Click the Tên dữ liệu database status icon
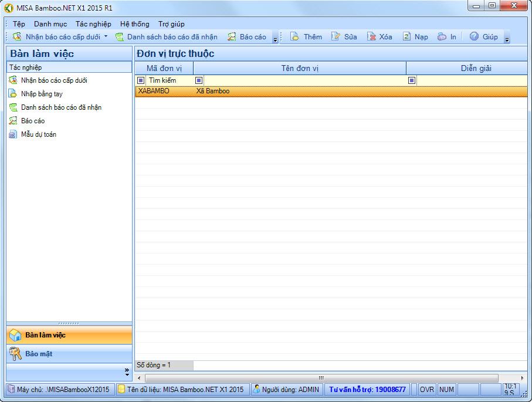The width and height of the screenshot is (532, 402). click(x=121, y=389)
